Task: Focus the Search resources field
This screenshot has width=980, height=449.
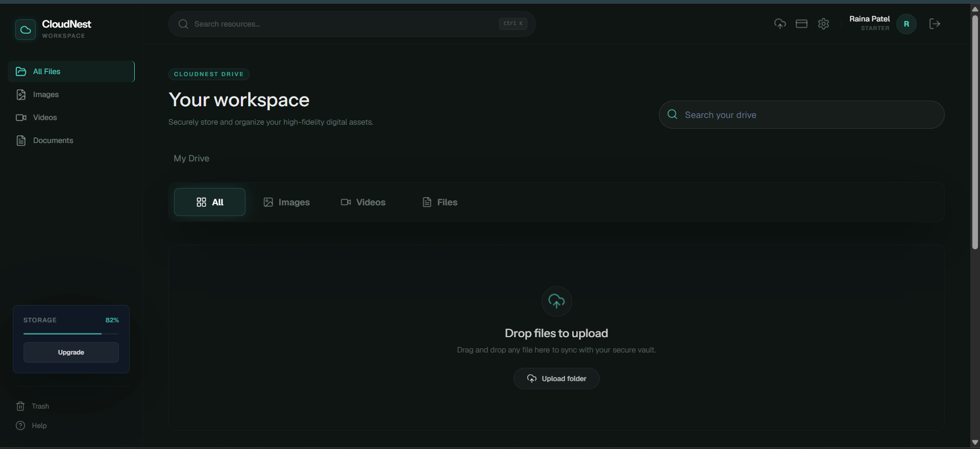Action: pos(352,24)
